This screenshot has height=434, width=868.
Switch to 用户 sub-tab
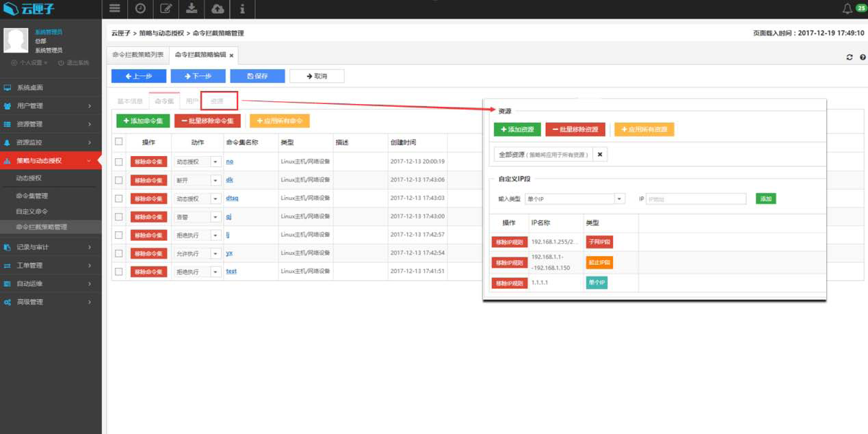(192, 101)
